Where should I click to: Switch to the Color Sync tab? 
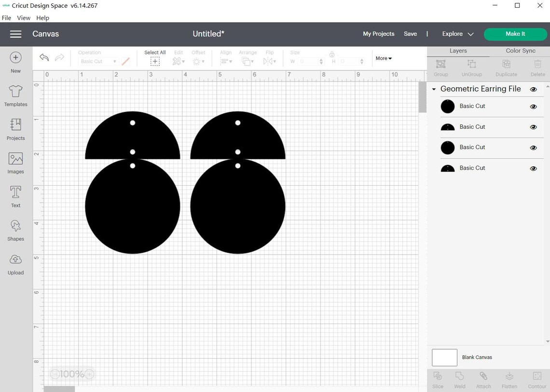(x=520, y=50)
